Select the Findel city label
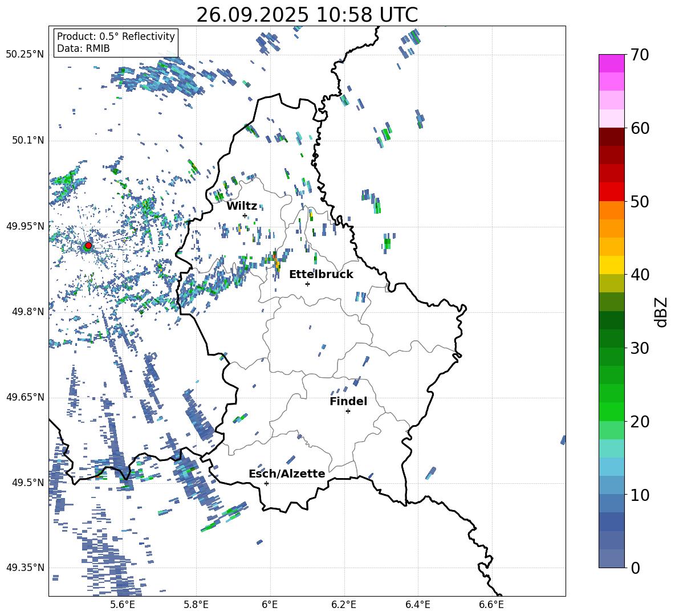 [348, 401]
